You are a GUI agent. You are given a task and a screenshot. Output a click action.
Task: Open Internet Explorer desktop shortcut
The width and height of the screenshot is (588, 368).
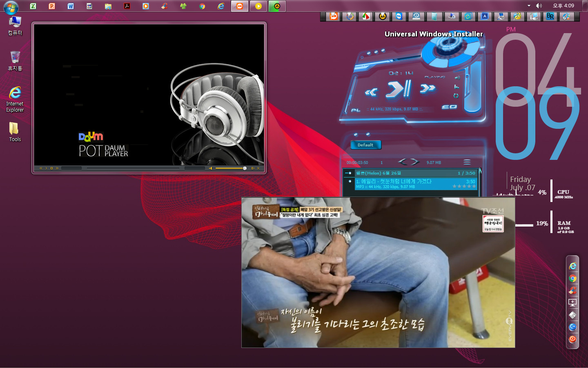tap(15, 99)
